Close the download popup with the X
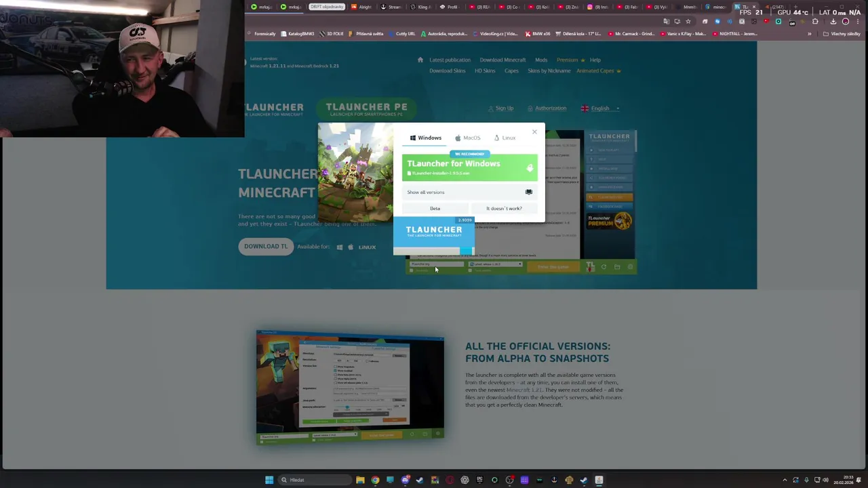Screen dimensions: 868x488 pos(534,131)
